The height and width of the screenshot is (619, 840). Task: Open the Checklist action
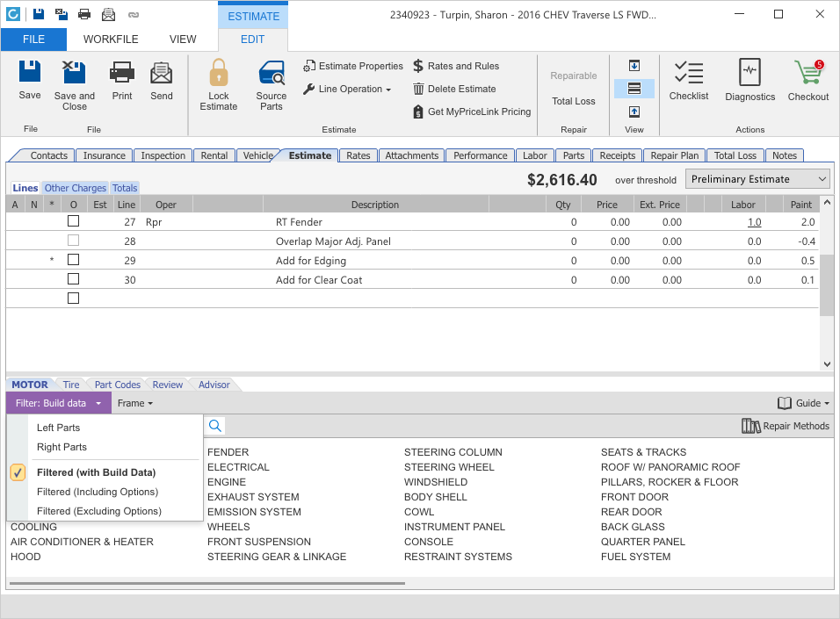[688, 74]
